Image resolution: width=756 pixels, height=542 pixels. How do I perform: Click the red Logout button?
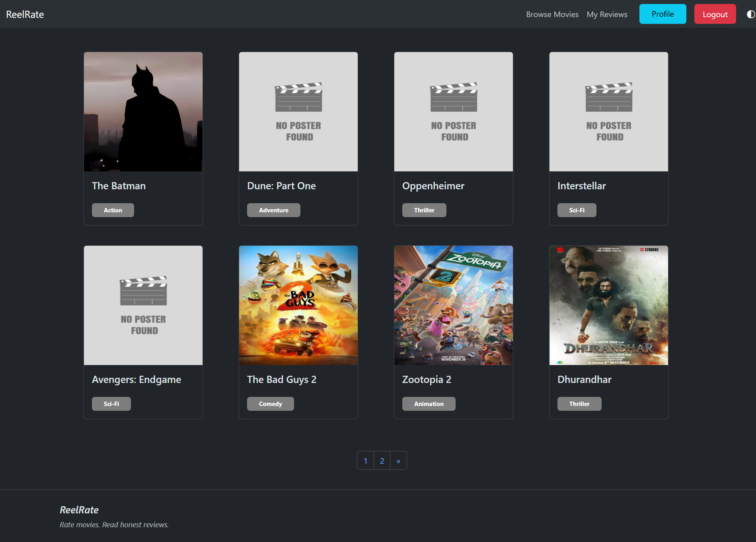pos(715,14)
